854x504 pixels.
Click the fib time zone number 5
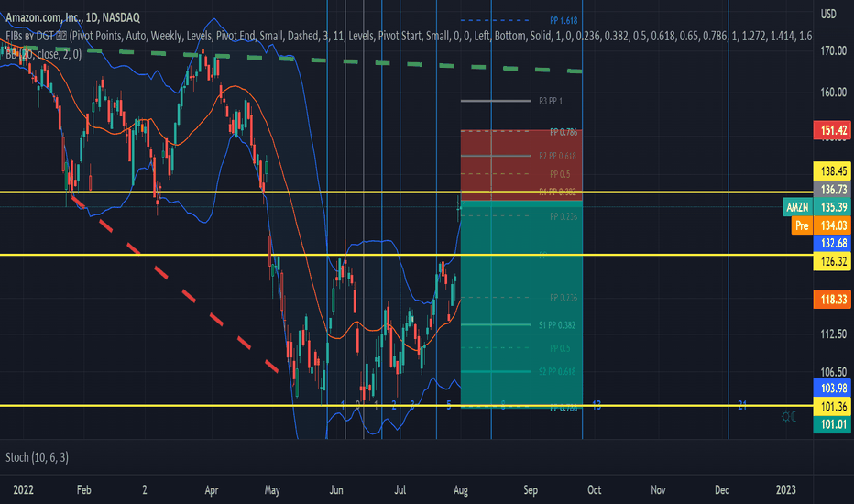pyautogui.click(x=449, y=405)
